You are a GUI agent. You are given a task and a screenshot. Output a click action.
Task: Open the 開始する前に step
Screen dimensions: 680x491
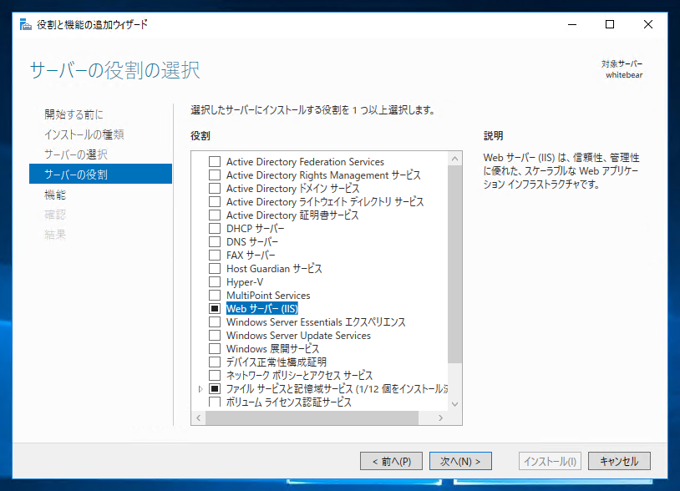click(74, 115)
